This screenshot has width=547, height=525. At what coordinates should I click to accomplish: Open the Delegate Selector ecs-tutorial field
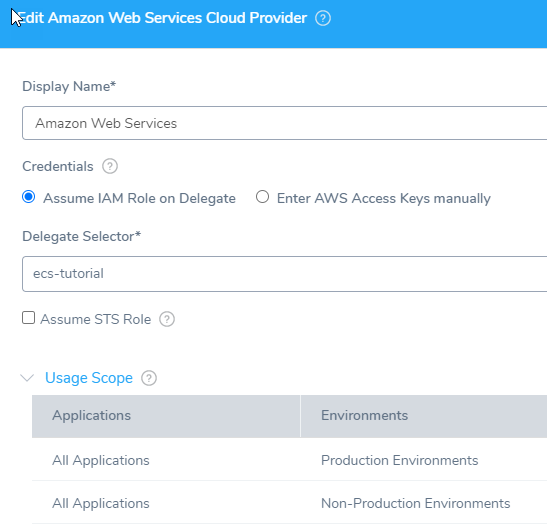click(284, 274)
